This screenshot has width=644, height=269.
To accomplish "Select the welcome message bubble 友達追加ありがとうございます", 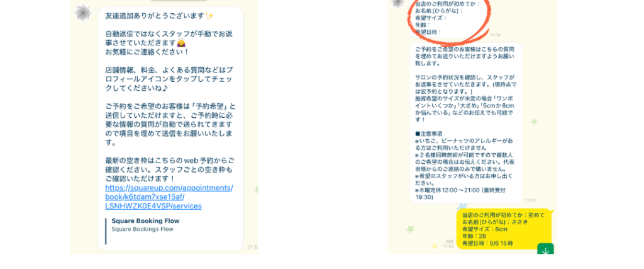I will click(x=170, y=129).
